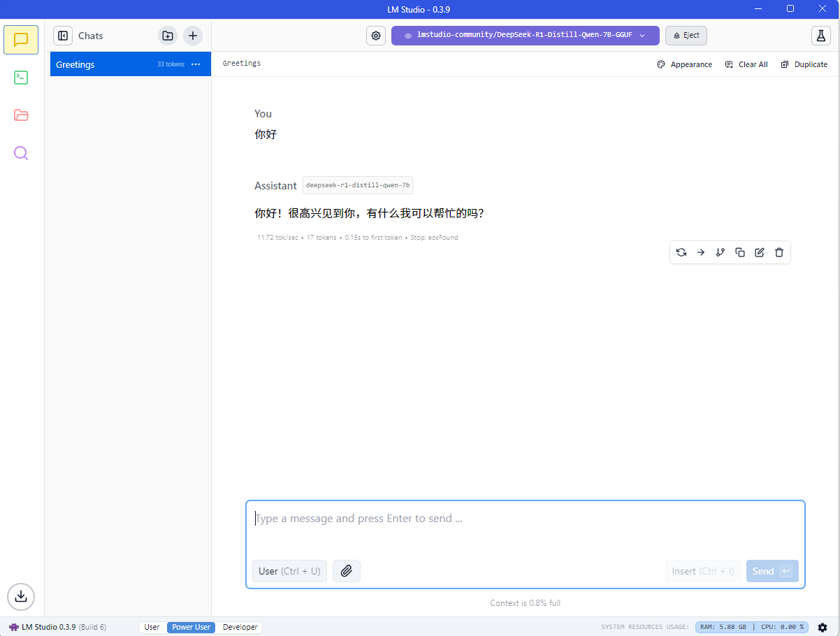Open the Discover search icon in sidebar

(x=21, y=153)
